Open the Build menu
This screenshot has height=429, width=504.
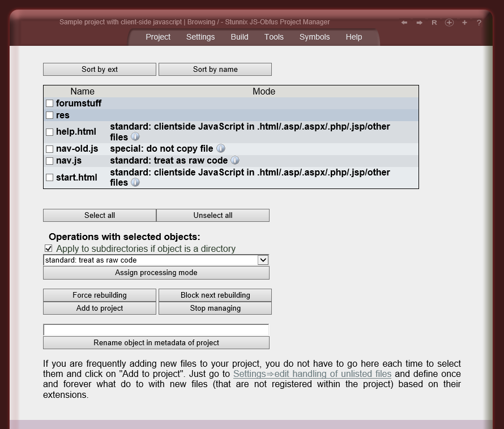pos(239,37)
